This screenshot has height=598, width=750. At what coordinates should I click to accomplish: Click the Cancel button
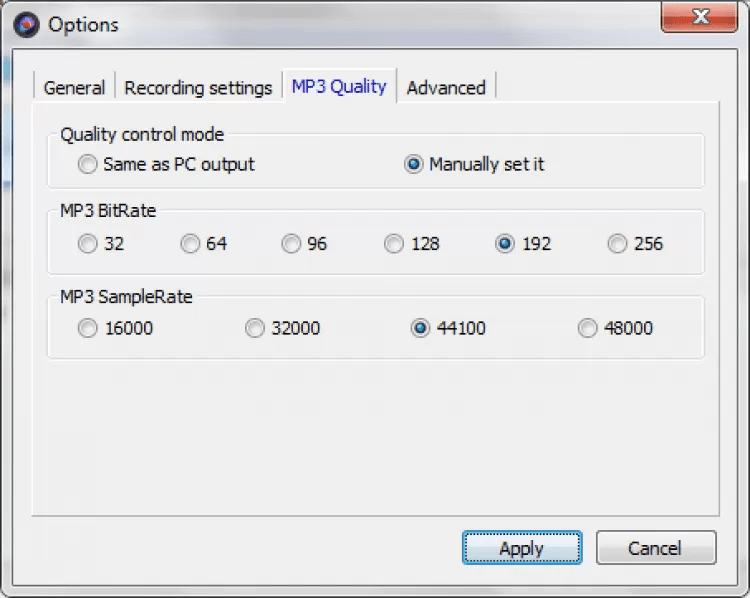[x=655, y=548]
